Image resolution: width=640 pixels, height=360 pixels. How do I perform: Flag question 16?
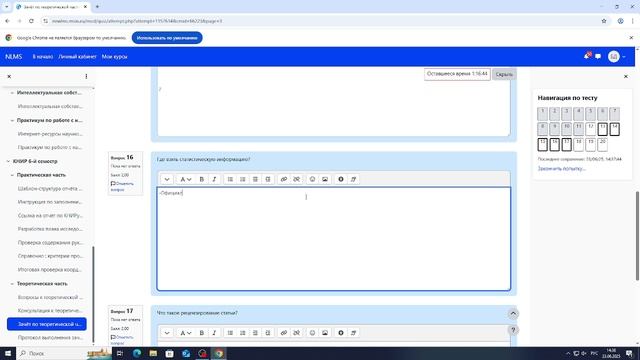click(122, 187)
